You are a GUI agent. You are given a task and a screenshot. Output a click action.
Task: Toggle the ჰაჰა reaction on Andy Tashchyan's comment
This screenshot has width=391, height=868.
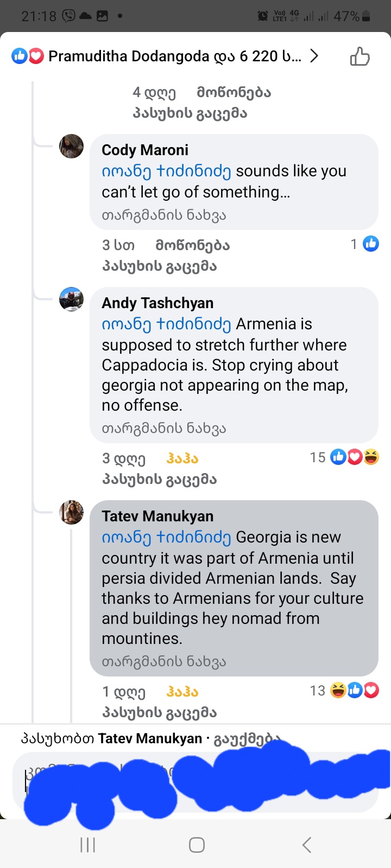(182, 459)
